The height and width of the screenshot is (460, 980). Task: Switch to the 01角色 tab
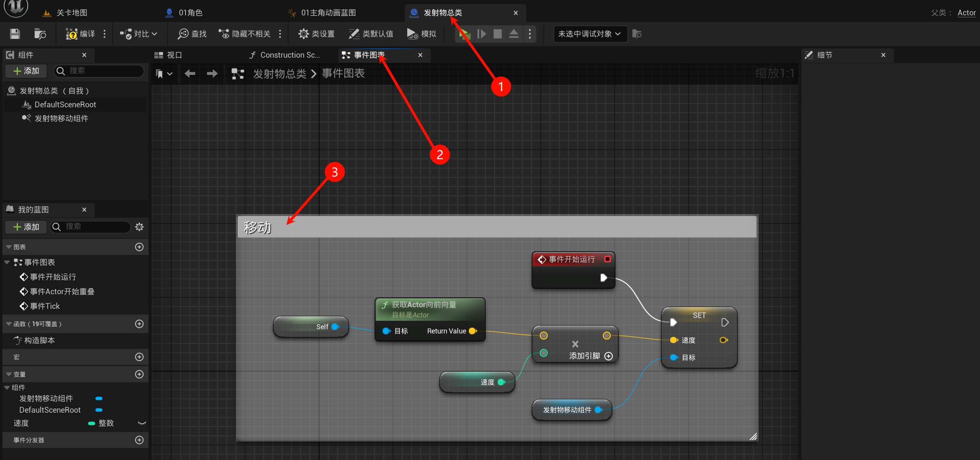point(191,13)
